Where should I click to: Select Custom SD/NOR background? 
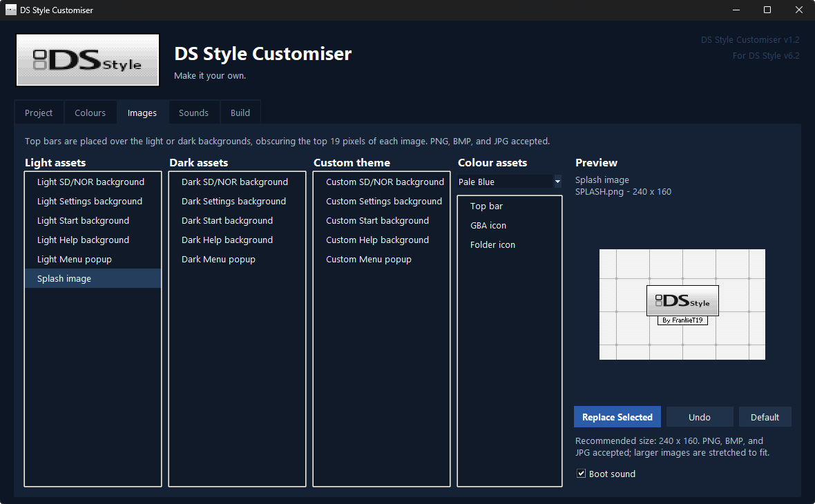tap(381, 182)
